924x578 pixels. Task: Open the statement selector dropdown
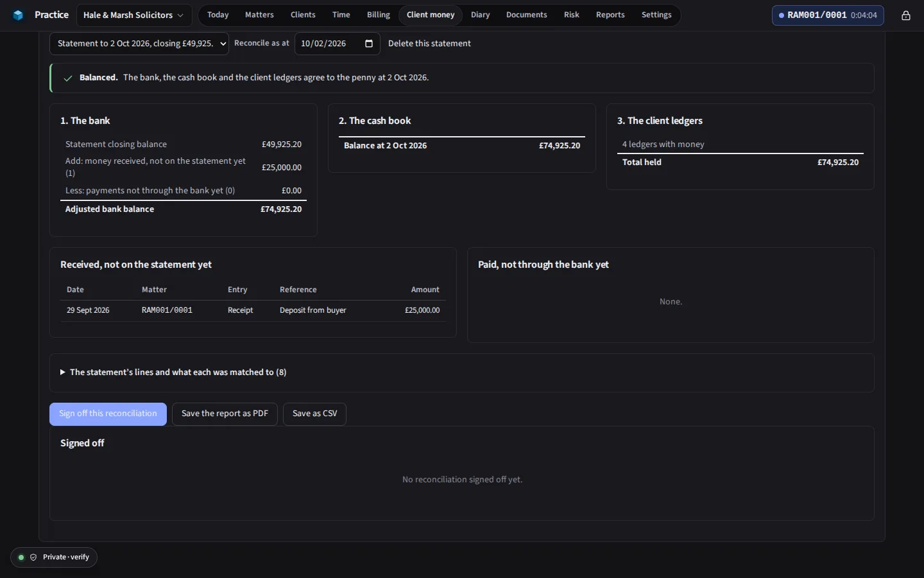point(139,44)
